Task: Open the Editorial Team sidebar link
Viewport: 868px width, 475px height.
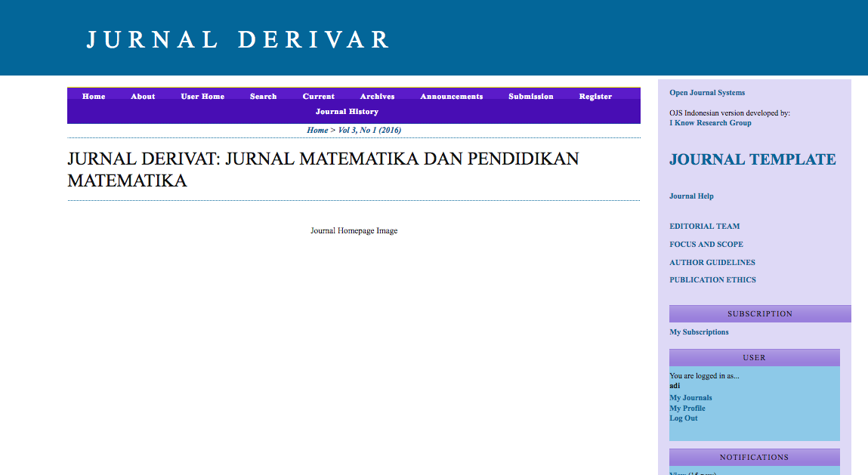Action: 704,227
